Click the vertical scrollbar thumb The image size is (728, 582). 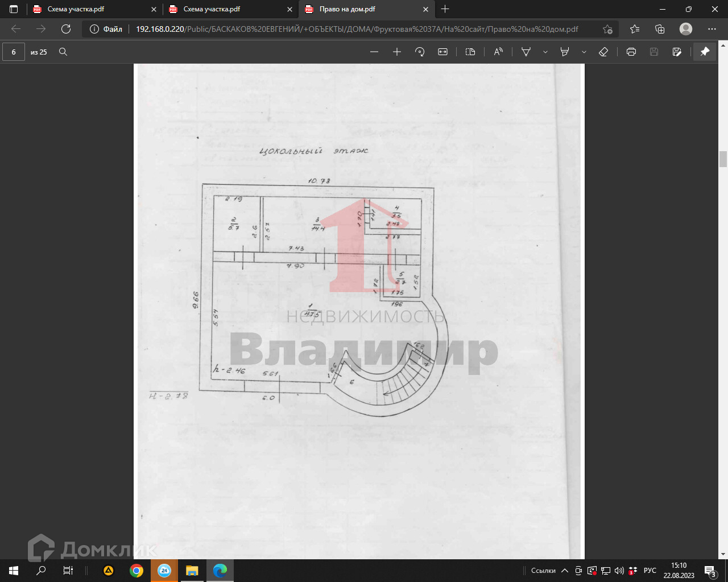[723, 159]
